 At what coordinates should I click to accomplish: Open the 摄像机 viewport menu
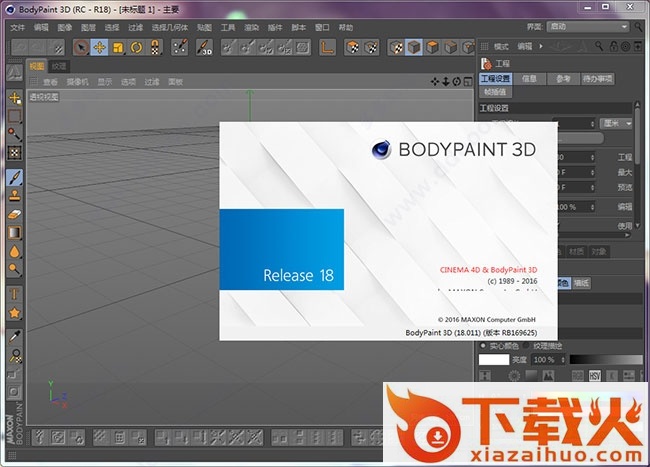point(78,82)
